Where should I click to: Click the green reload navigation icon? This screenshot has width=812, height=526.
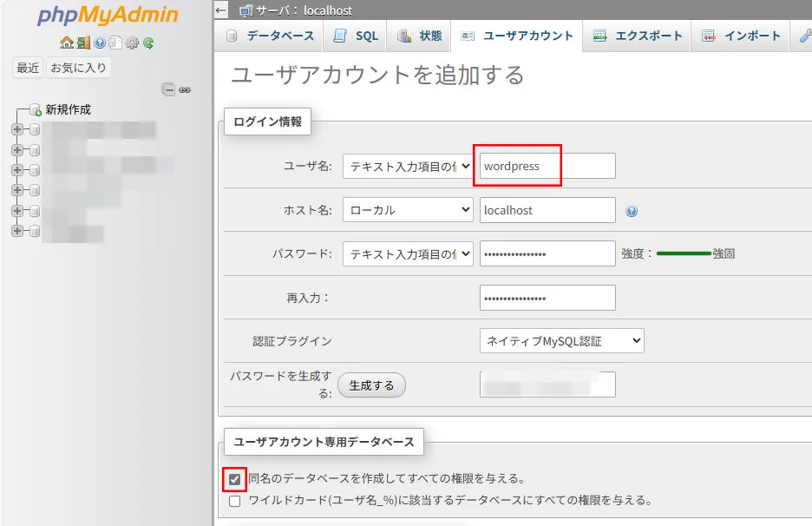pyautogui.click(x=148, y=43)
